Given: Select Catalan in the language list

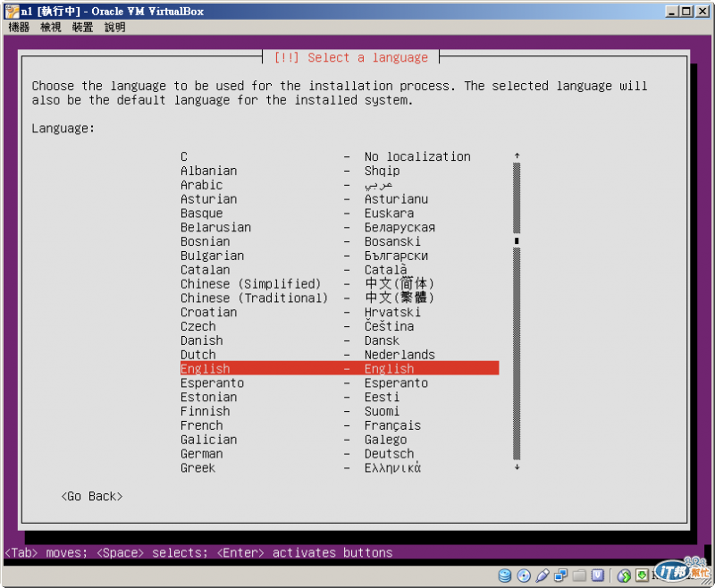Looking at the screenshot, I should 340,269.
